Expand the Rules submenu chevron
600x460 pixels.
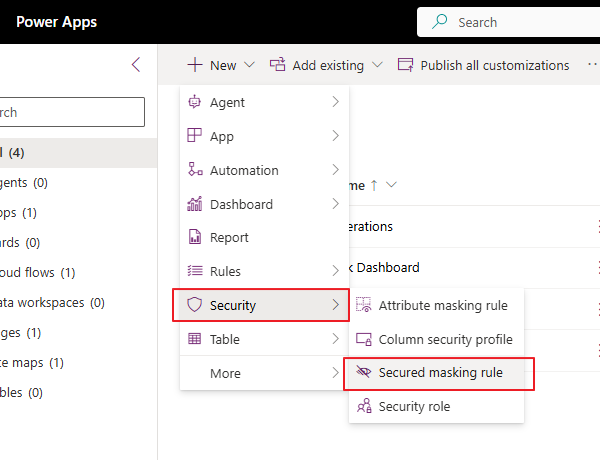tap(336, 271)
